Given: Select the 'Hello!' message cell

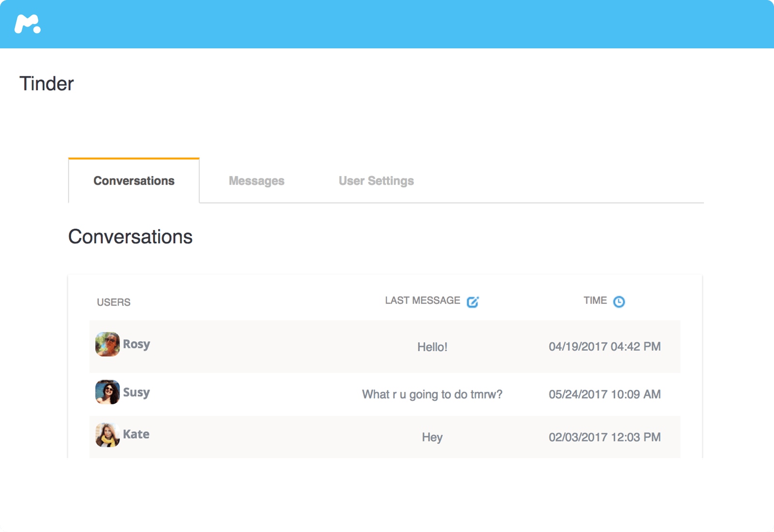Looking at the screenshot, I should pos(432,347).
